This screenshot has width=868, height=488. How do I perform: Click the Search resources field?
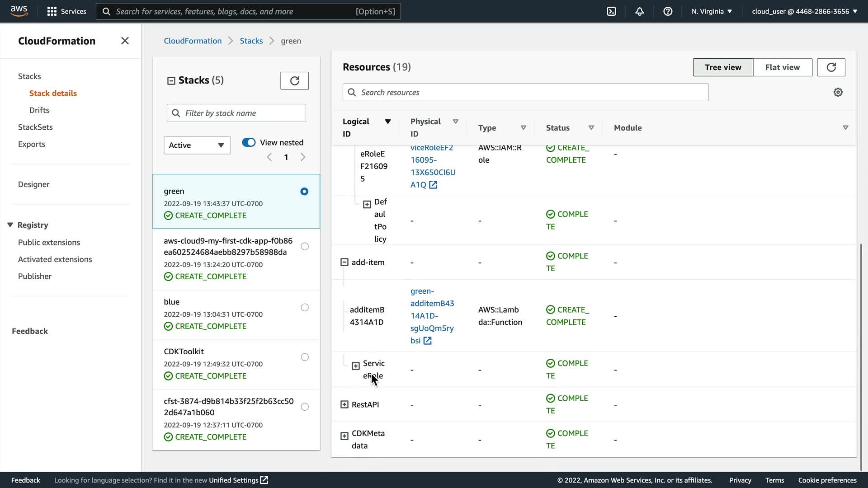[525, 92]
